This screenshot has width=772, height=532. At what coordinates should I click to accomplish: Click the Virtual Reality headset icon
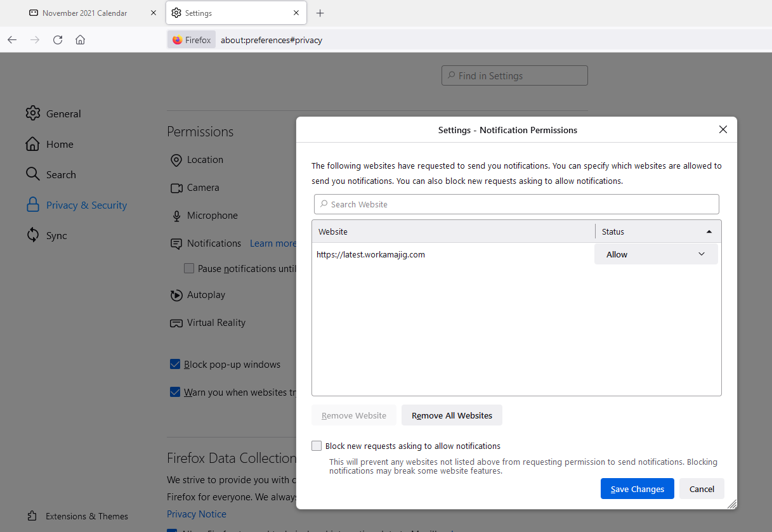(x=176, y=323)
